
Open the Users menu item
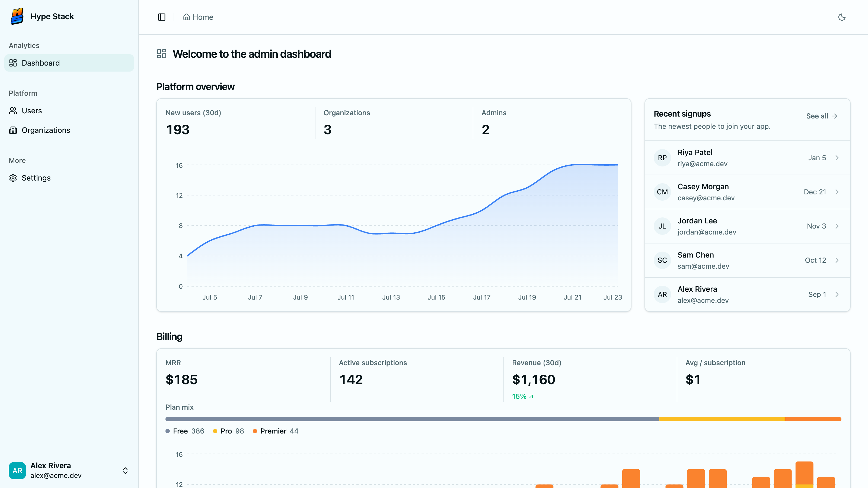click(x=69, y=111)
